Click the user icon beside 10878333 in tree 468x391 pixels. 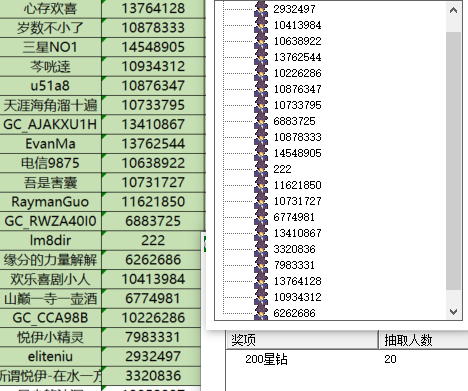tap(261, 137)
